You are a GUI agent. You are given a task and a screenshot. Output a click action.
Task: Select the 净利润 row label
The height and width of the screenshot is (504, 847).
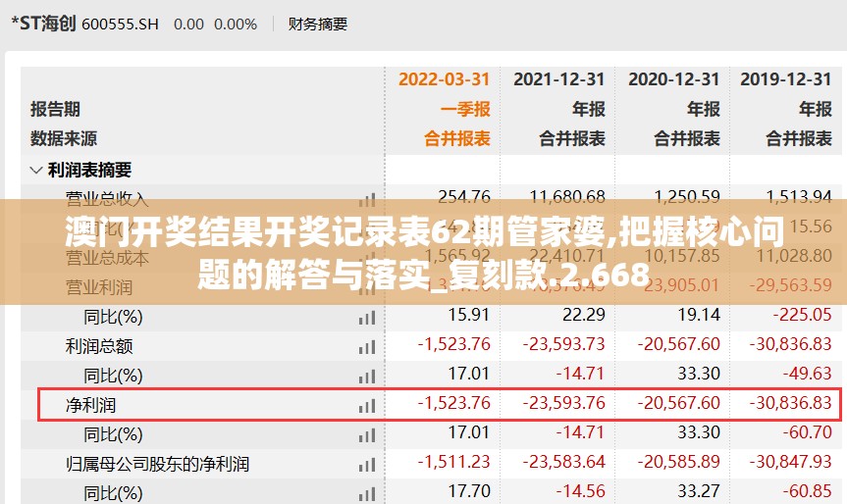point(90,405)
